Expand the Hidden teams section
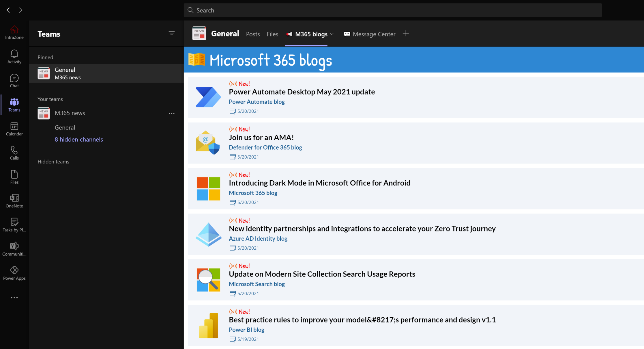Image resolution: width=644 pixels, height=349 pixels. (53, 161)
